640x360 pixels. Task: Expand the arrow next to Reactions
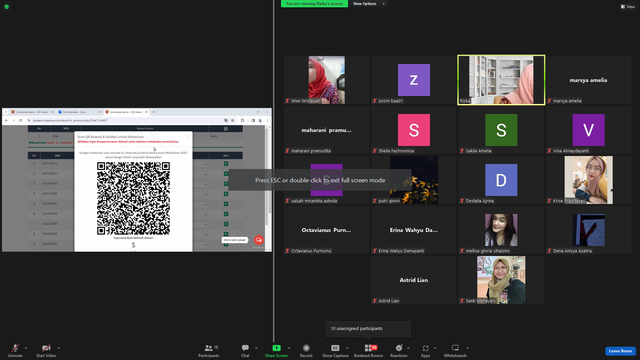(x=408, y=348)
